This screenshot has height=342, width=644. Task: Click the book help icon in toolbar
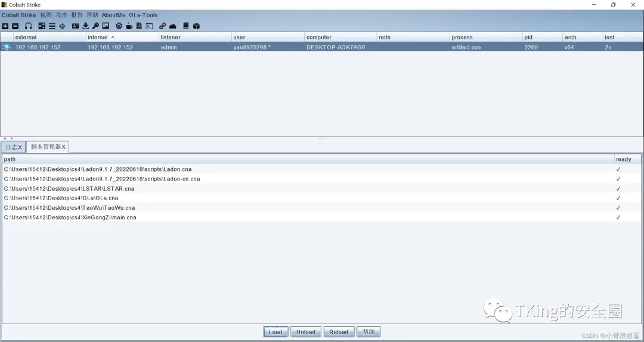(x=185, y=26)
